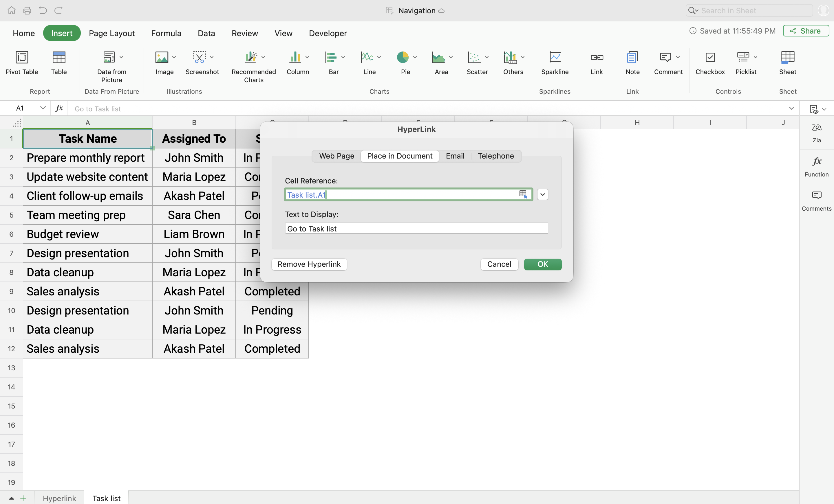834x504 pixels.
Task: Open the Pie chart dropdown arrow
Action: pos(415,58)
